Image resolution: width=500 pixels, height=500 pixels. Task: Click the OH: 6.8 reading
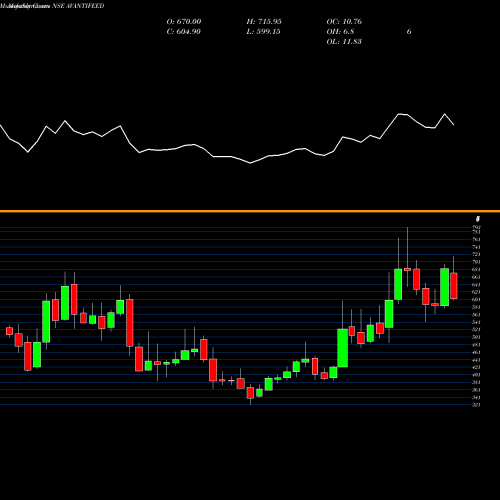tap(340, 32)
